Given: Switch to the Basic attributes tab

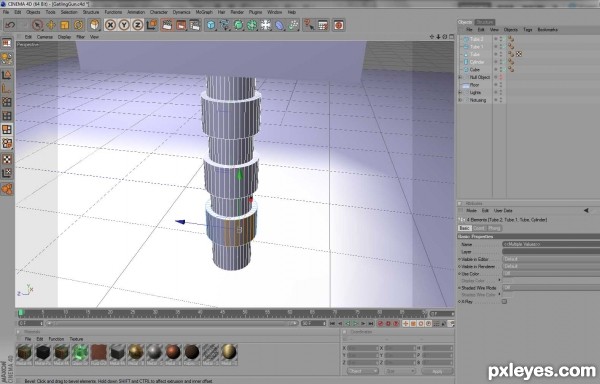Looking at the screenshot, I should coord(464,228).
